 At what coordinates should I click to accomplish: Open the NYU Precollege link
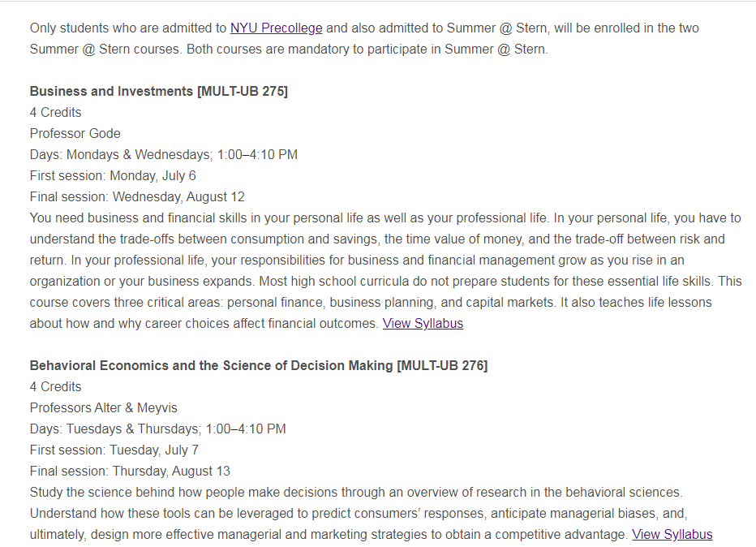(277, 28)
